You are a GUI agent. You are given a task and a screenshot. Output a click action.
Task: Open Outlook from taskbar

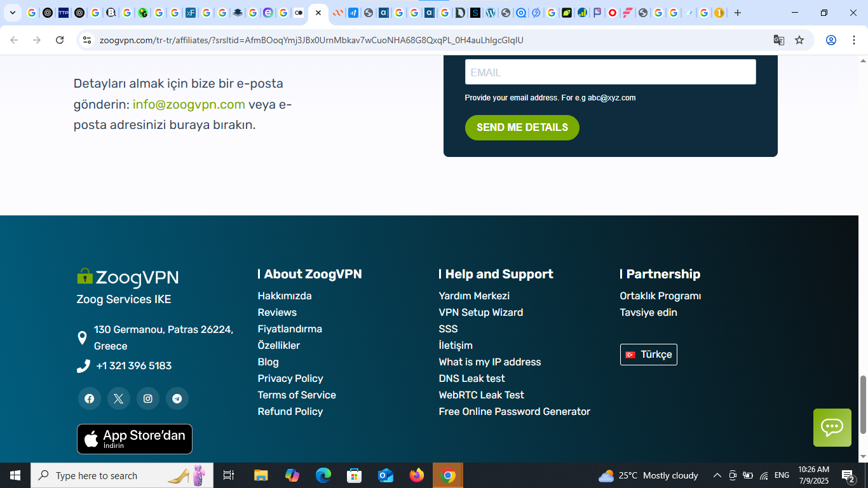tap(386, 475)
